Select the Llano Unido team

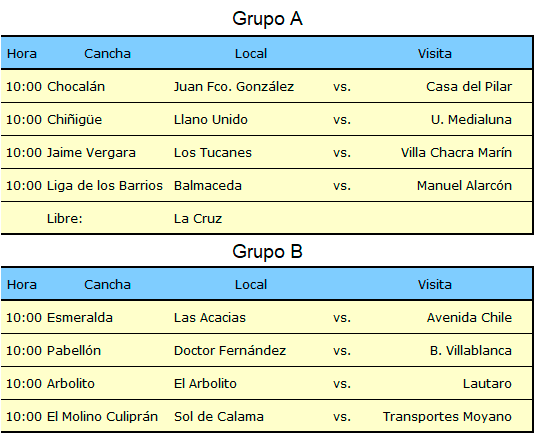tap(210, 120)
